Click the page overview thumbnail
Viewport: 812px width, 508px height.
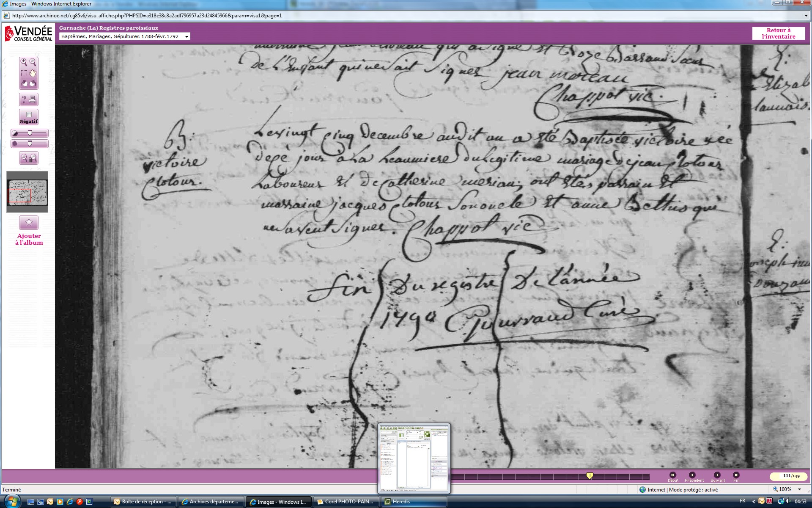tap(27, 192)
